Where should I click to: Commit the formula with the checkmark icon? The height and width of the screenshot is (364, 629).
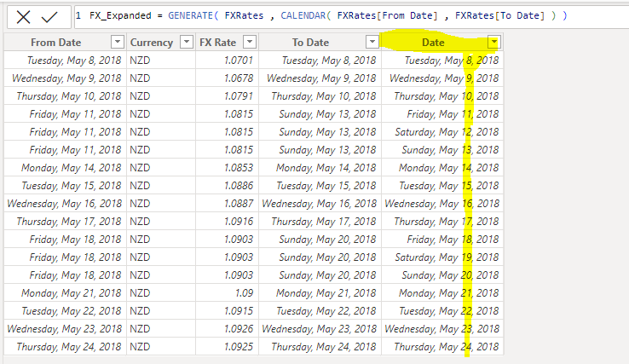(x=49, y=17)
